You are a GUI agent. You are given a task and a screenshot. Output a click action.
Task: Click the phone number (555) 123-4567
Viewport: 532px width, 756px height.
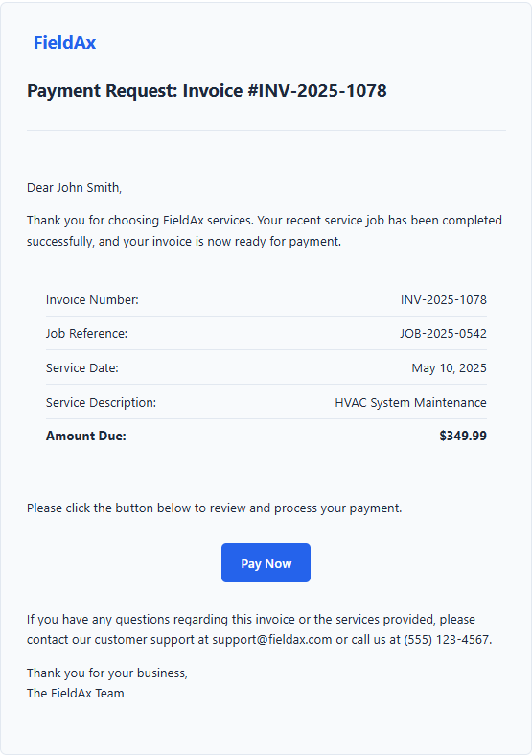pos(447,639)
